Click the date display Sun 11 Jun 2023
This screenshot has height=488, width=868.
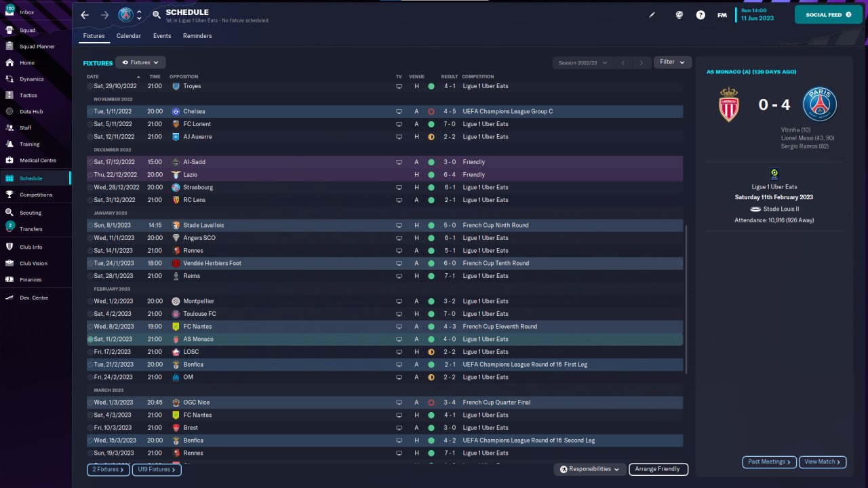click(757, 14)
